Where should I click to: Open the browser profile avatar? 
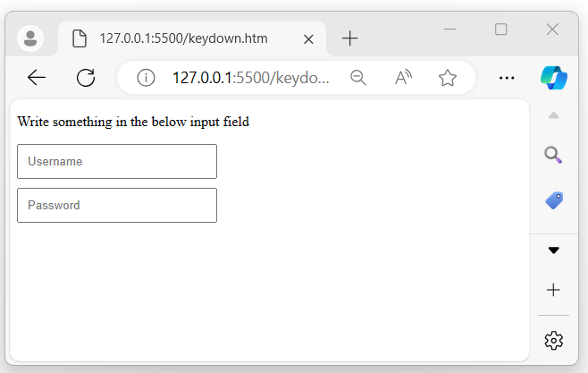[x=31, y=38]
